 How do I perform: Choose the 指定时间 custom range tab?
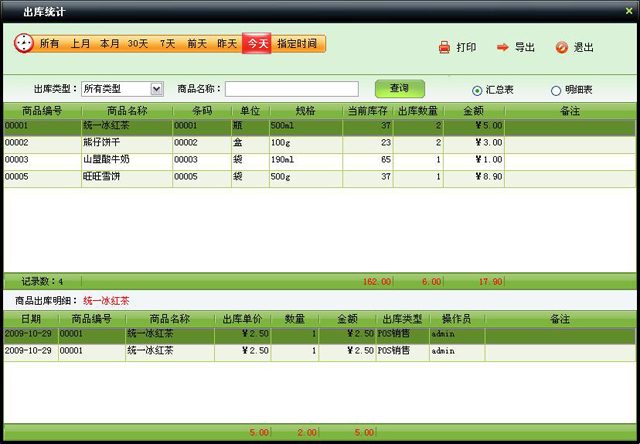tap(297, 44)
